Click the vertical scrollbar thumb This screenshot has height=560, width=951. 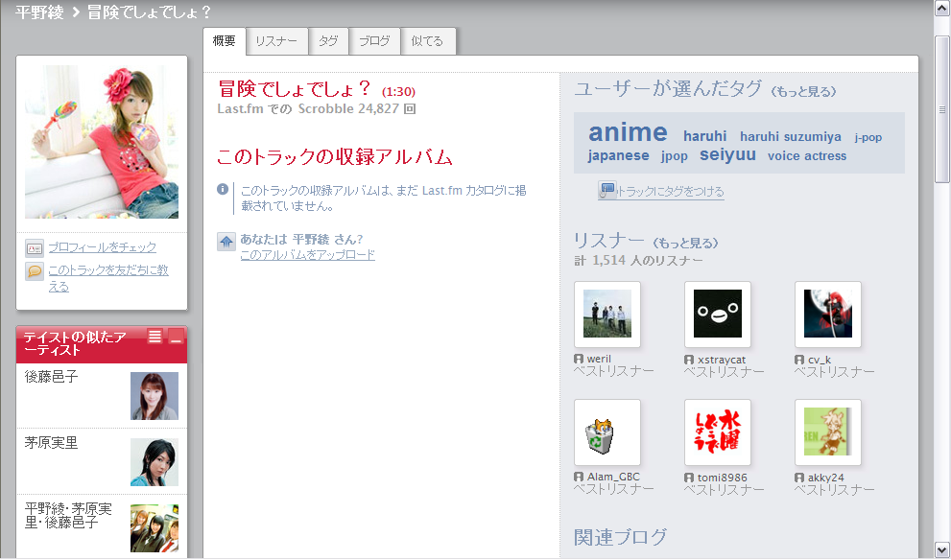(x=942, y=109)
